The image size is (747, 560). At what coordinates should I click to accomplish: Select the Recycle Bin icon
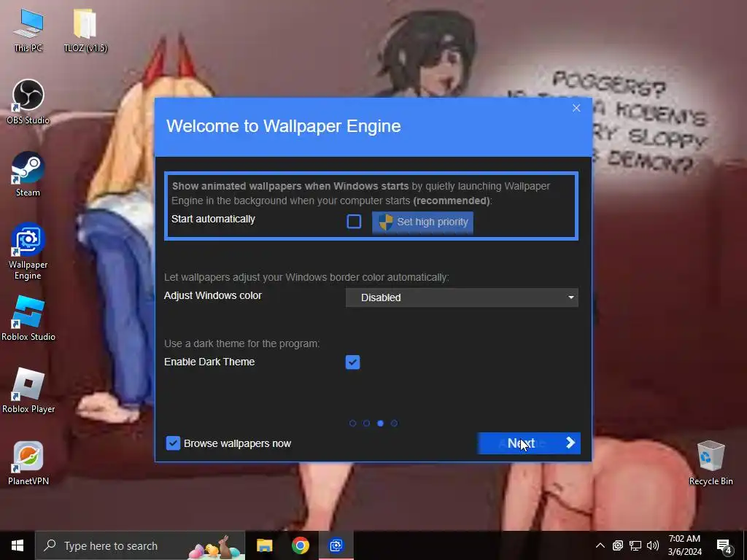pyautogui.click(x=711, y=463)
